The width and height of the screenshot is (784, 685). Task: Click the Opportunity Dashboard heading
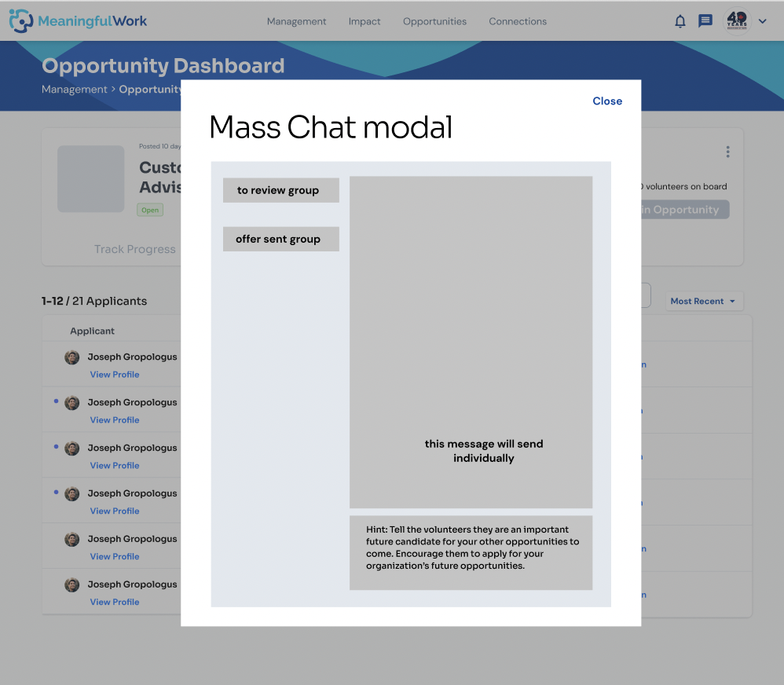click(x=163, y=65)
